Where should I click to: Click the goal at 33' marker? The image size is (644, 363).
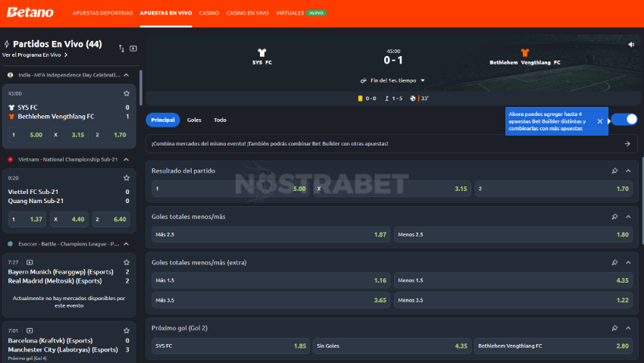[x=419, y=99]
